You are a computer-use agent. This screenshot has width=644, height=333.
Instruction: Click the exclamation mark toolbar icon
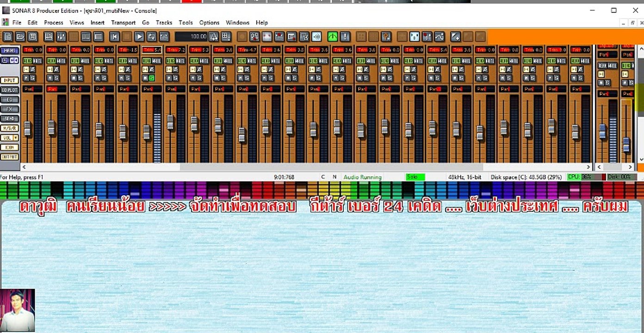tap(345, 37)
